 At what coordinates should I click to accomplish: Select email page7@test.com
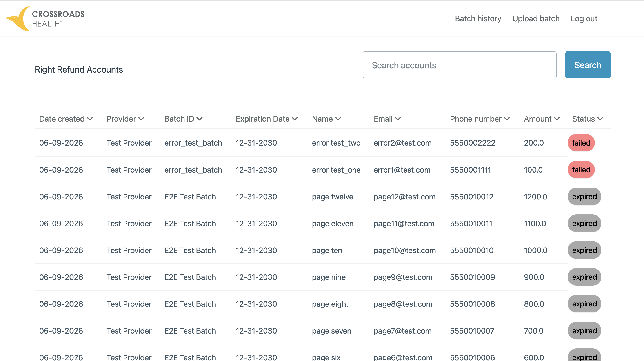point(402,331)
